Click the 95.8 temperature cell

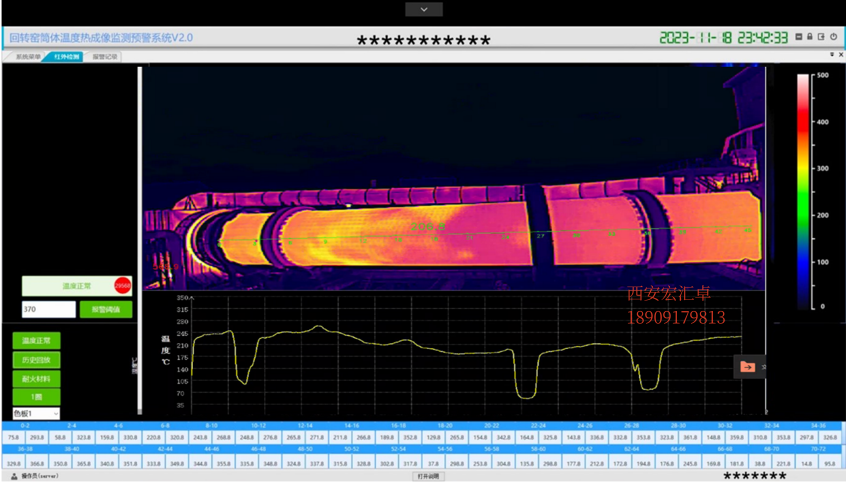pos(830,463)
